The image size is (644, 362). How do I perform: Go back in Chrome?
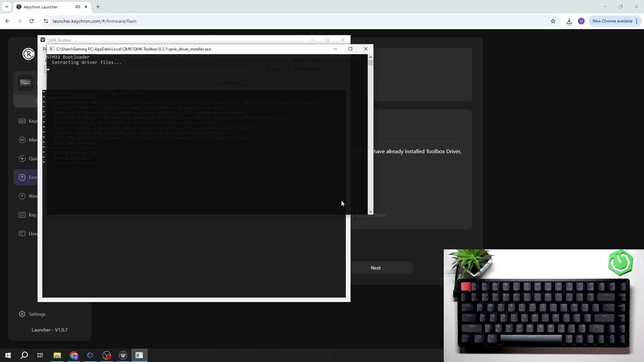tap(7, 21)
